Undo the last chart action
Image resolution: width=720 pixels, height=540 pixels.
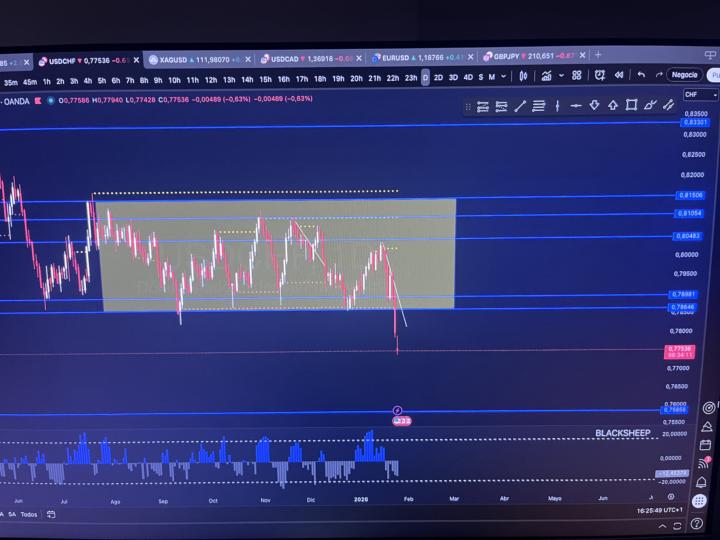pyautogui.click(x=641, y=75)
